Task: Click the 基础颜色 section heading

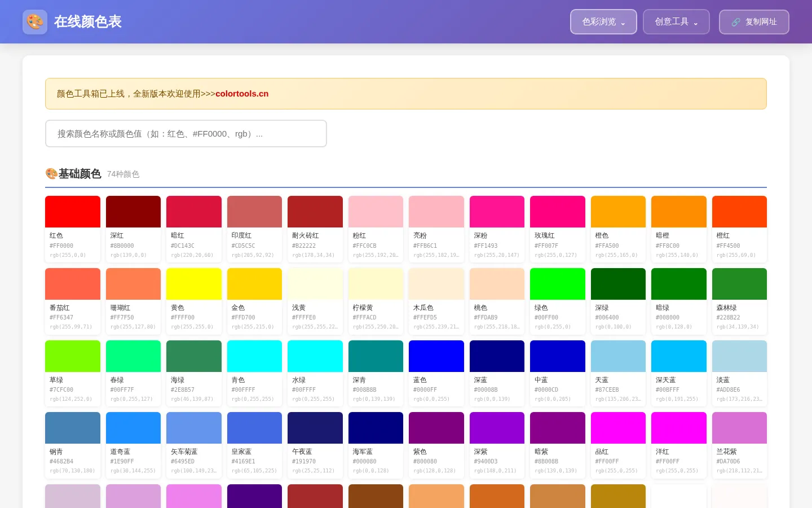Action: [x=80, y=174]
